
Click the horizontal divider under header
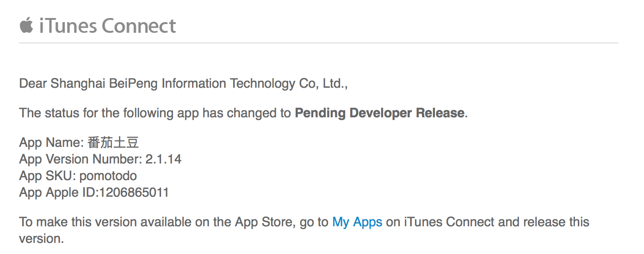click(319, 43)
